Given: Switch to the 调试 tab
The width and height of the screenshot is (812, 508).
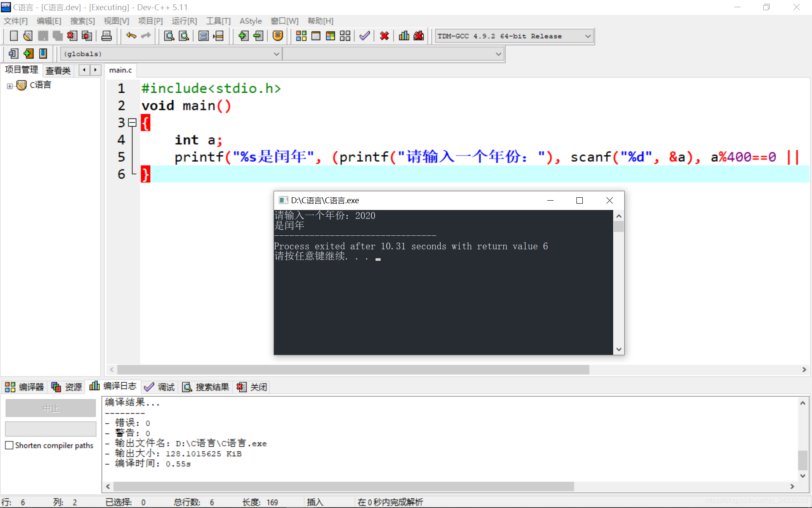Looking at the screenshot, I should click(x=159, y=387).
